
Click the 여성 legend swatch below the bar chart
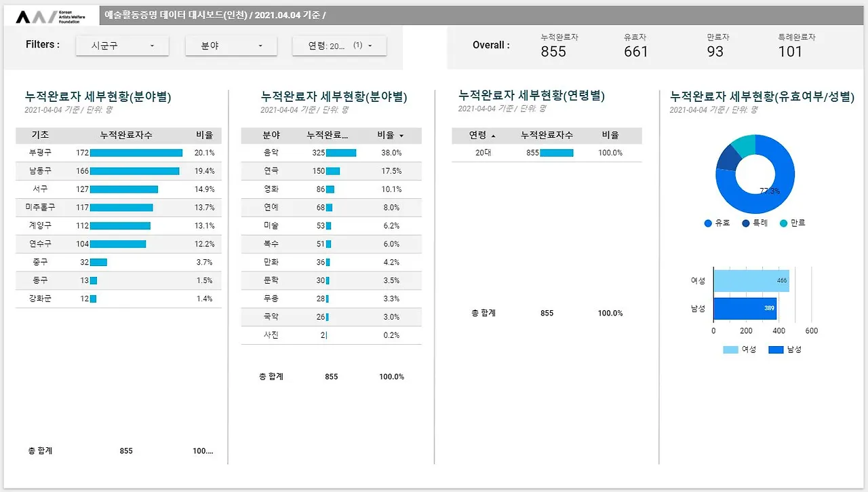click(x=730, y=349)
